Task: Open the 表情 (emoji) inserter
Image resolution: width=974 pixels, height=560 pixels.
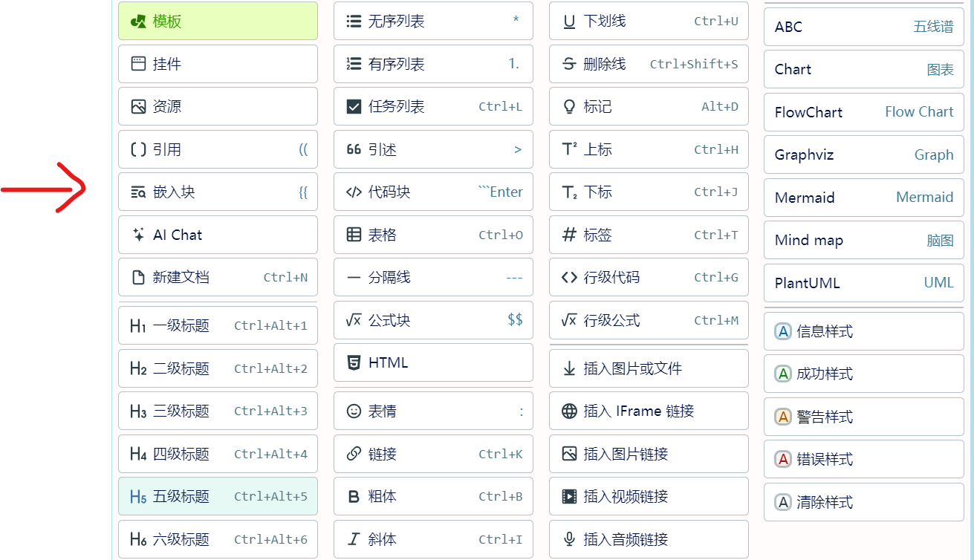Action: click(433, 411)
